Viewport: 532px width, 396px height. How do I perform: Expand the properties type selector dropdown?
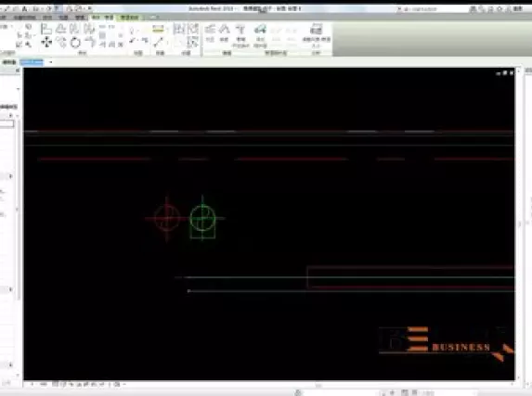point(18,89)
